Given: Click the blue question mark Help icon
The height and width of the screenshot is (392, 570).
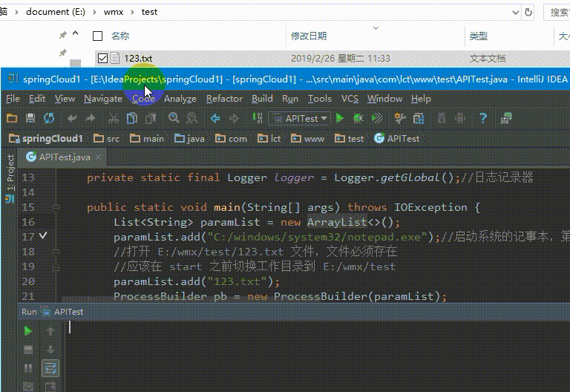Looking at the screenshot, I should [483, 118].
